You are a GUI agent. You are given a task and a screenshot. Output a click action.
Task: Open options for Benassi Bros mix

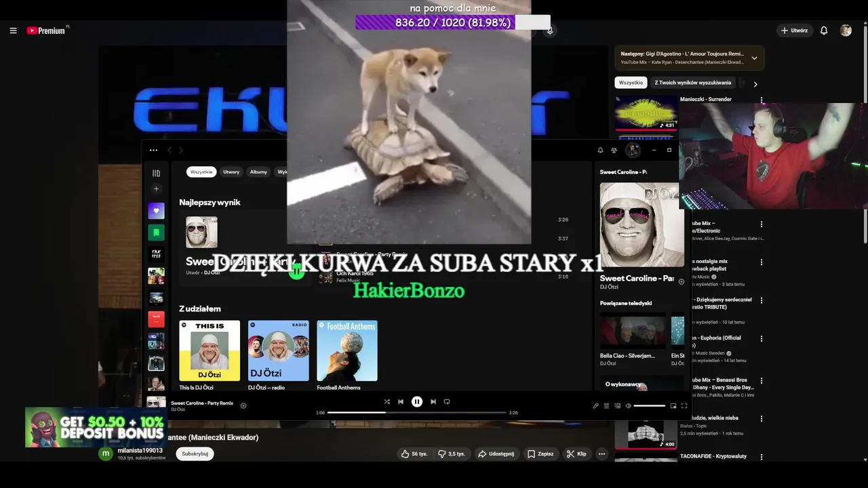coord(762,381)
